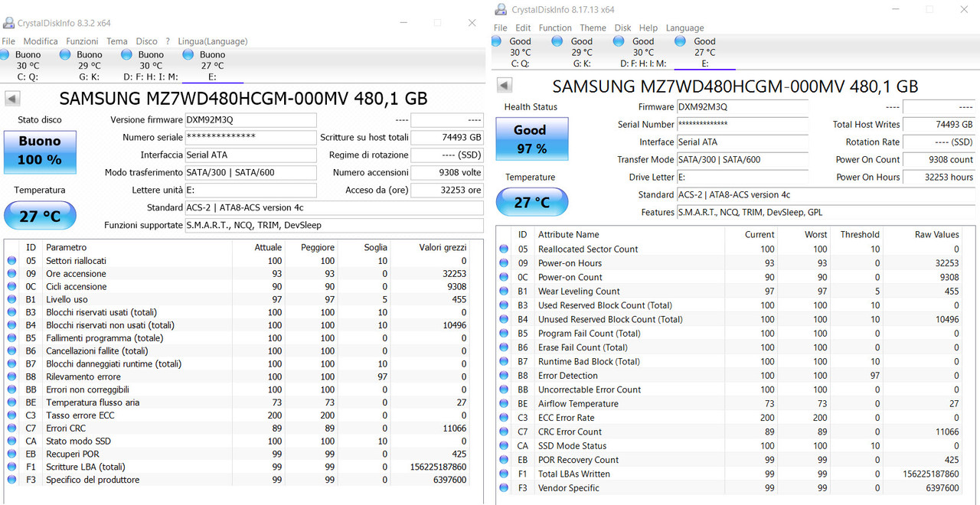Open the File menu in left window
Image resolution: width=980 pixels, height=505 pixels.
pos(8,41)
